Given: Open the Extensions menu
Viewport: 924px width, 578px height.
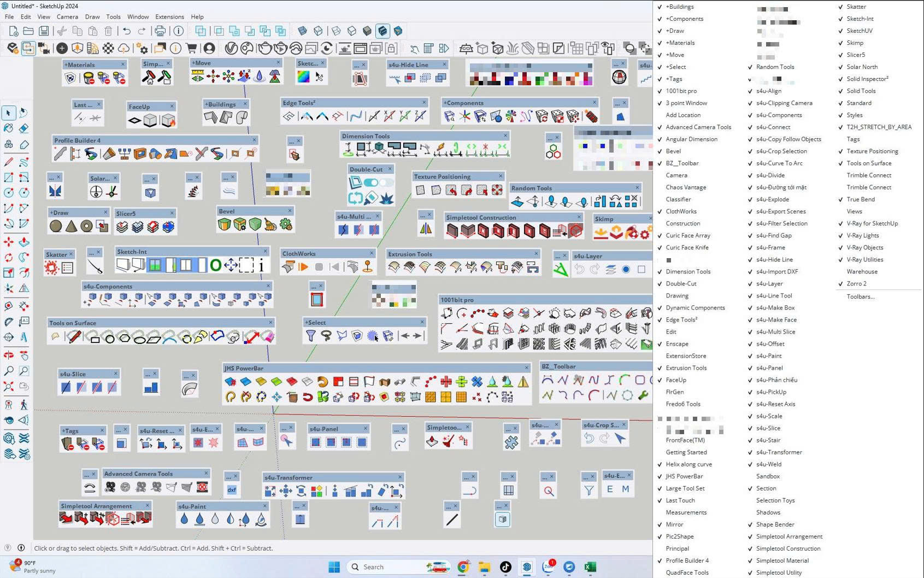Looking at the screenshot, I should click(x=169, y=17).
